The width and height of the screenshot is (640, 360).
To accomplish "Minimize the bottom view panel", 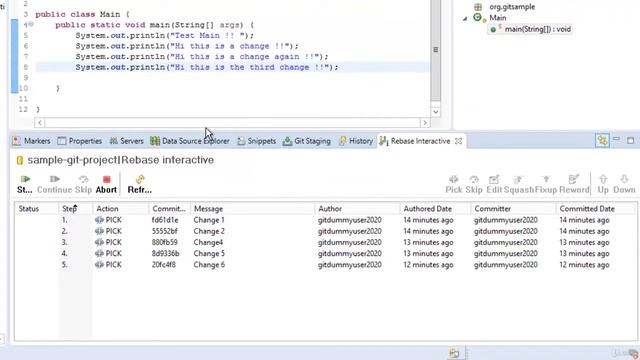I will pyautogui.click(x=616, y=140).
